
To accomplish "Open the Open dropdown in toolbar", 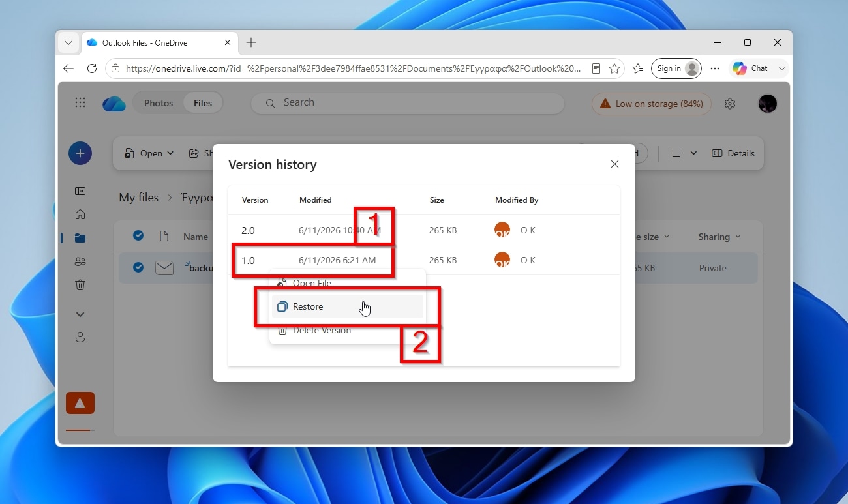I will tap(149, 153).
